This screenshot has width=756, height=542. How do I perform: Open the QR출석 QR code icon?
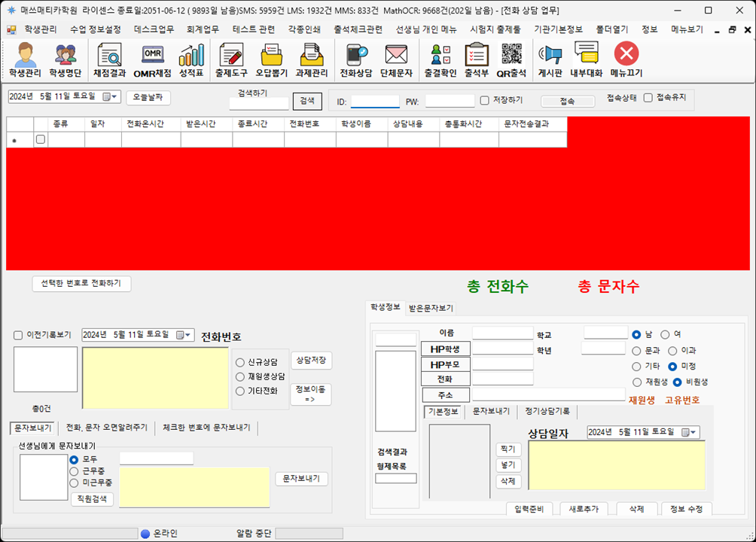(511, 59)
